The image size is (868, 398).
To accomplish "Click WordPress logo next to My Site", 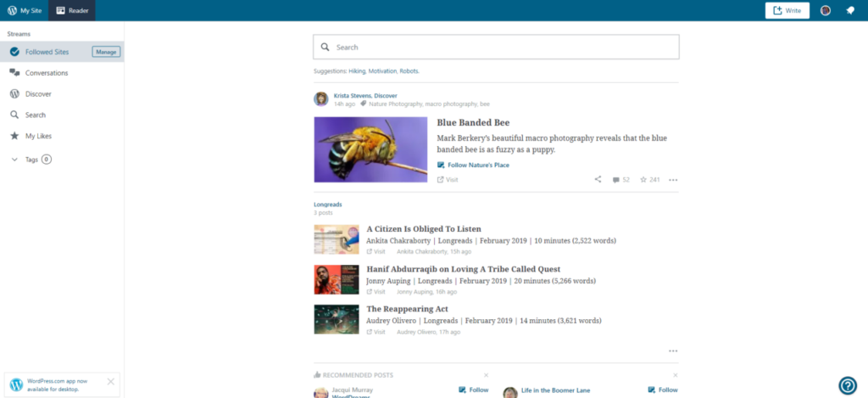I will tap(12, 10).
